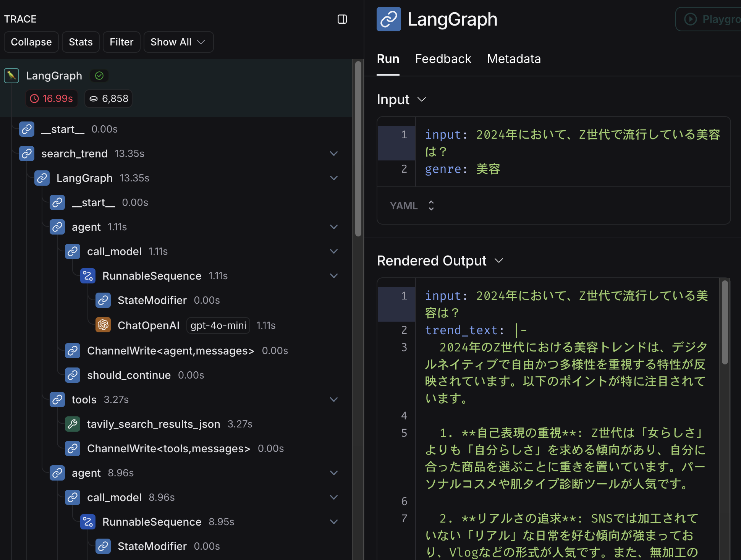This screenshot has height=560, width=741.
Task: Click the search_trend chain icon
Action: [x=27, y=154]
